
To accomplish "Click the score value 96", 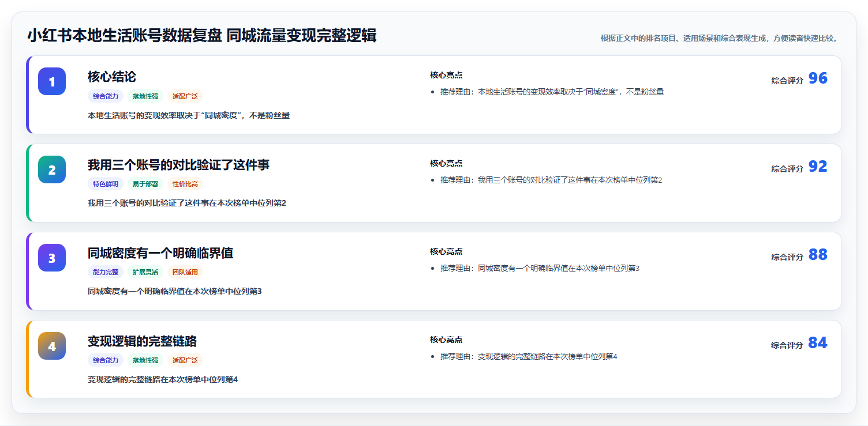I will (818, 78).
